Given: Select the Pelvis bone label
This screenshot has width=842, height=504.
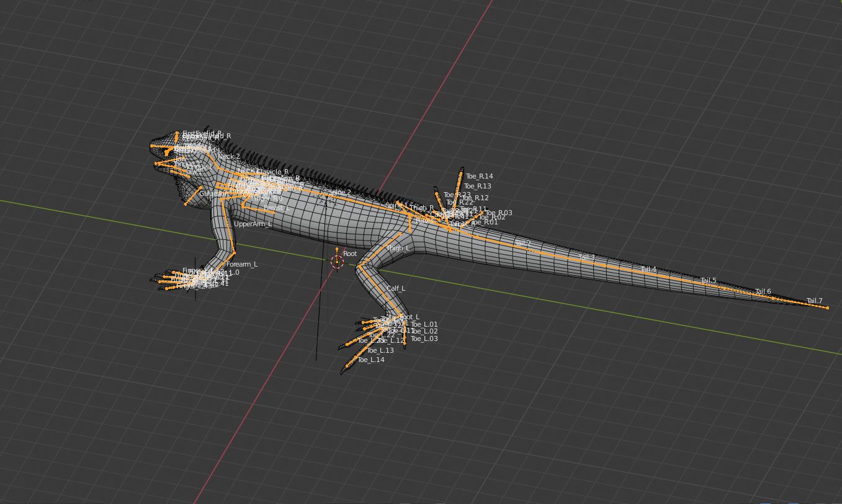Looking at the screenshot, I should click(424, 220).
